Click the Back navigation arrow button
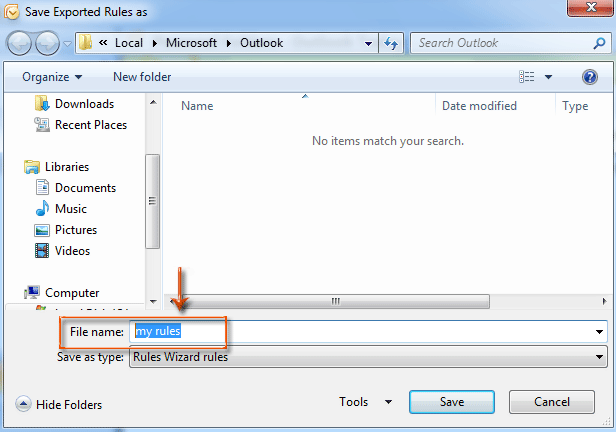The height and width of the screenshot is (432, 616). click(x=21, y=44)
